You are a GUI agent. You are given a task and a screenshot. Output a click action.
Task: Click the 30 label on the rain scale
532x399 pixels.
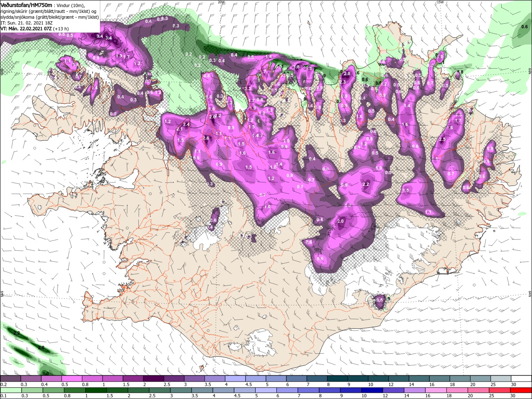(514, 396)
